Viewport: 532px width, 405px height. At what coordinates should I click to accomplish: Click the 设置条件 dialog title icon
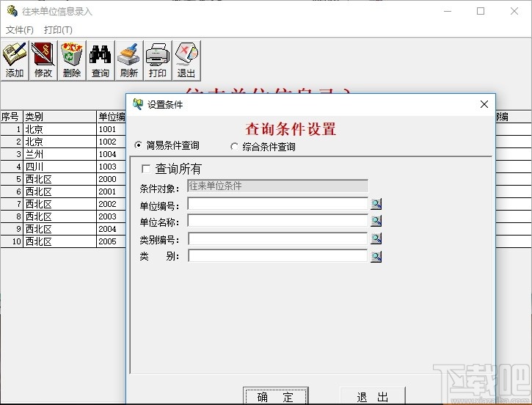tap(138, 104)
